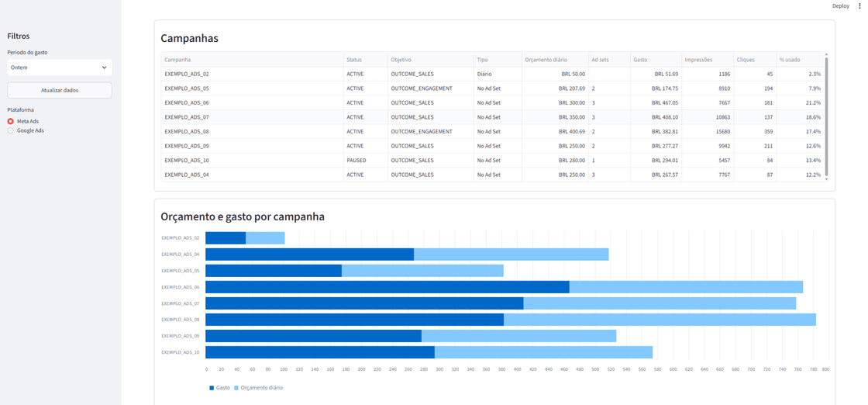Viewport: 868px width, 405px height.
Task: Click the Gasto column header
Action: [x=656, y=59]
